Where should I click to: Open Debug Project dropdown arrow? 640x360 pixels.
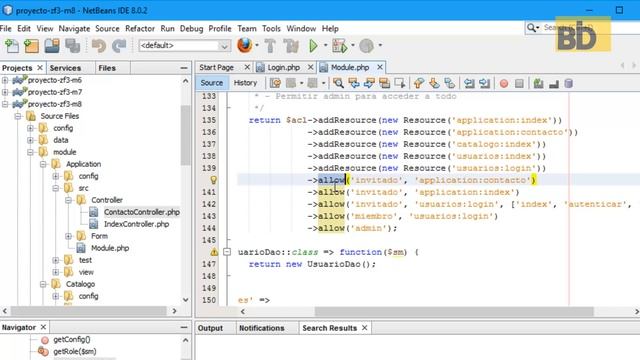pos(353,45)
